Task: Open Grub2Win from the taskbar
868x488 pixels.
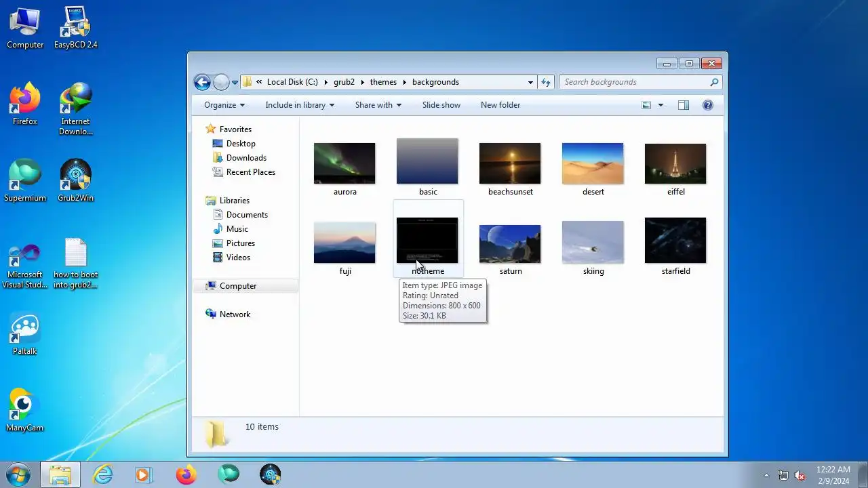Action: coord(271,474)
